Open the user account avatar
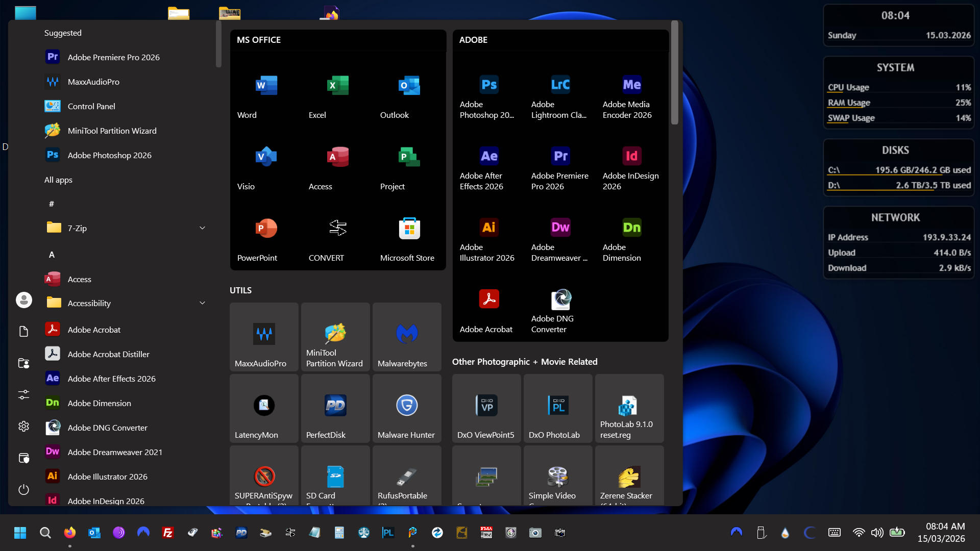 coord(23,300)
